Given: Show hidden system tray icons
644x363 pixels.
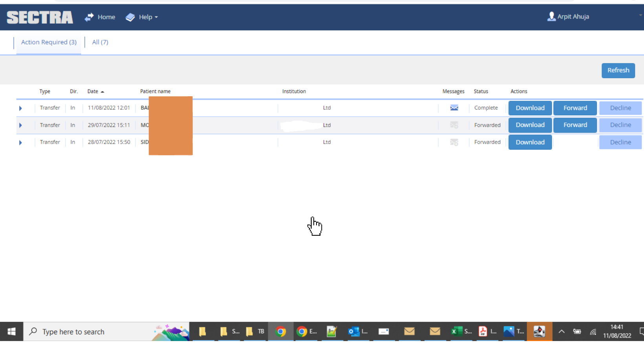Looking at the screenshot, I should click(562, 332).
